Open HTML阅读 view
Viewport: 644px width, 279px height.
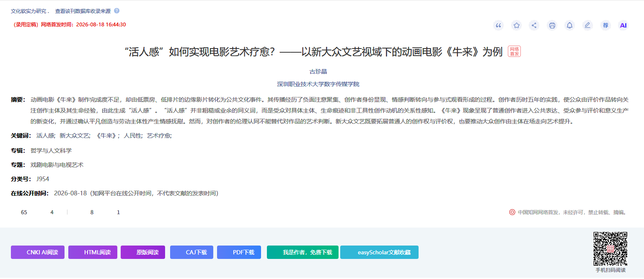93,252
